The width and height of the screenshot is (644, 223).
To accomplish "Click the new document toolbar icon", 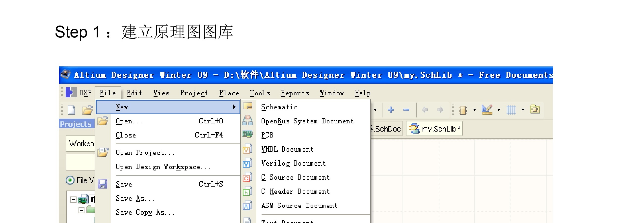I will tap(72, 110).
